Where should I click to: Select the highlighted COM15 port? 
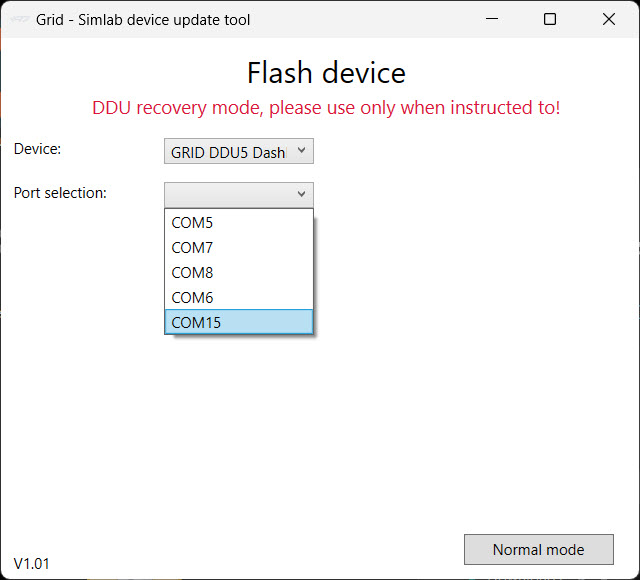point(239,322)
